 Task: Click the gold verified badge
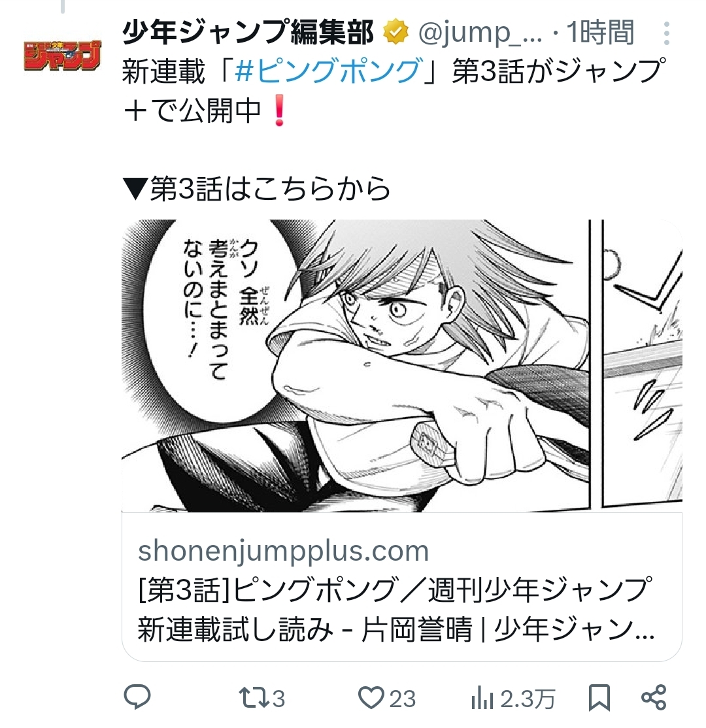pyautogui.click(x=395, y=31)
